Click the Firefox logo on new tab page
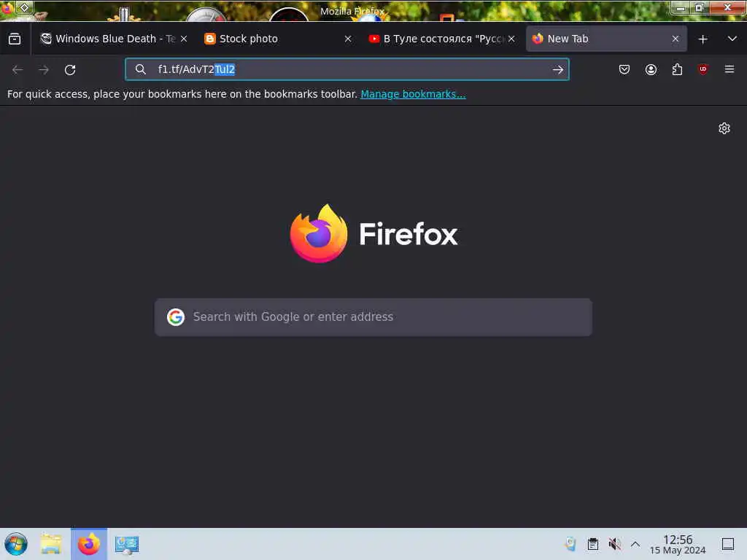Viewport: 747px width, 560px height. coord(374,234)
